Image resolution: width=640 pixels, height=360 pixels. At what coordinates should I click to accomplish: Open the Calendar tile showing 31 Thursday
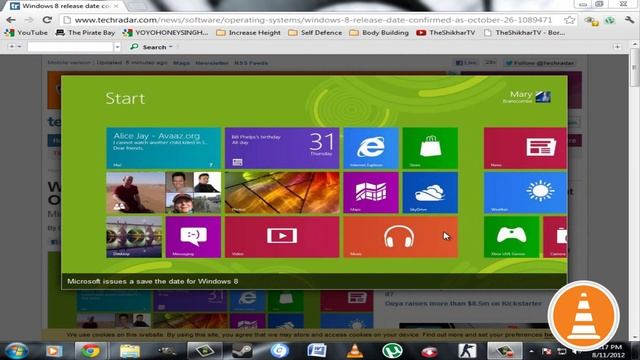point(282,148)
